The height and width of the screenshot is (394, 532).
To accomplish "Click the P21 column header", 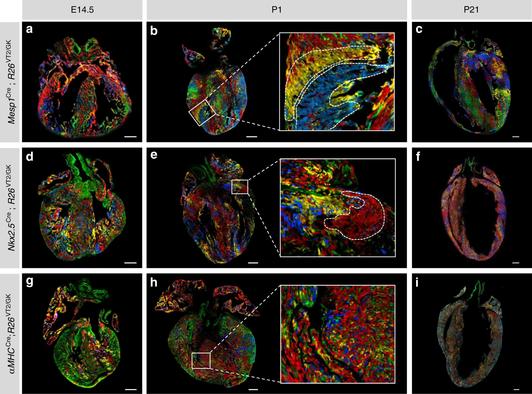I will (471, 10).
